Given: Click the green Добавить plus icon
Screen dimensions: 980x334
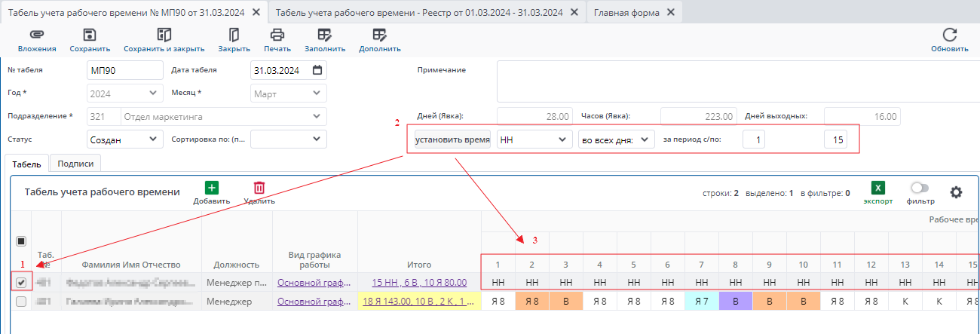Looking at the screenshot, I should click(x=211, y=188).
